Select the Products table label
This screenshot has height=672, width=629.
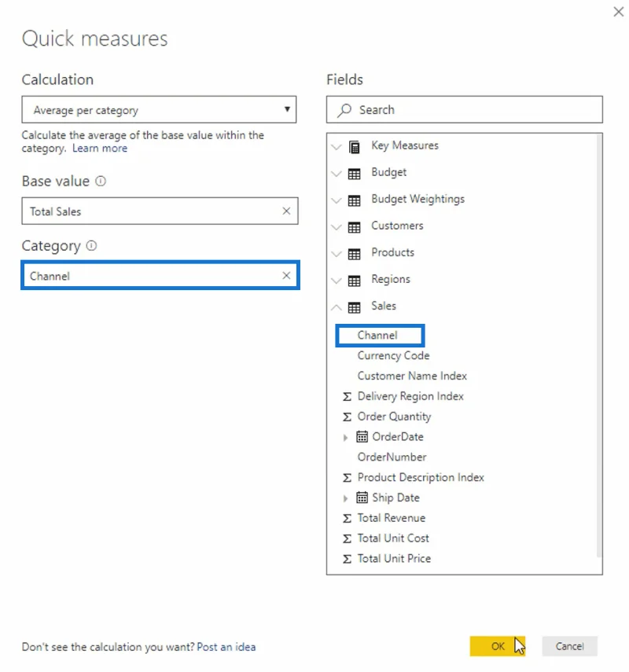393,252
